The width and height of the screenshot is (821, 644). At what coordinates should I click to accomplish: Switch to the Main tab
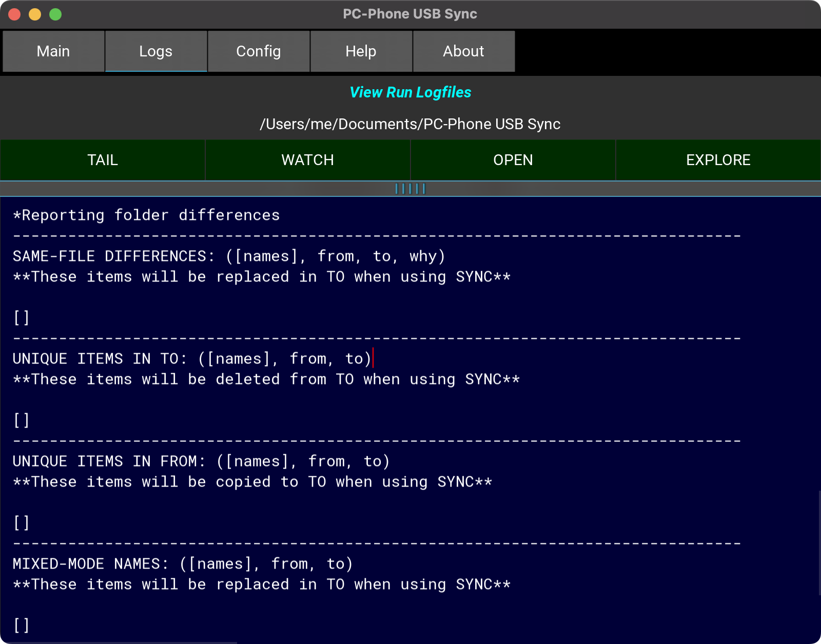pyautogui.click(x=53, y=51)
